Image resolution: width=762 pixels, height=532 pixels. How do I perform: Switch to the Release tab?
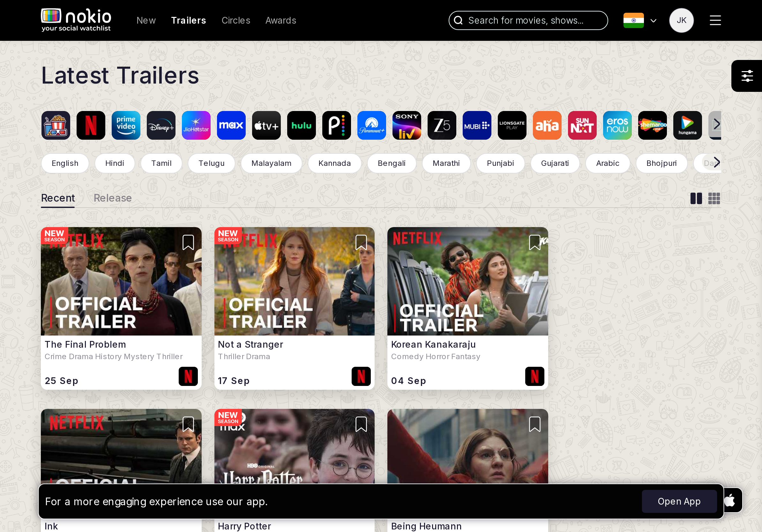[113, 198]
